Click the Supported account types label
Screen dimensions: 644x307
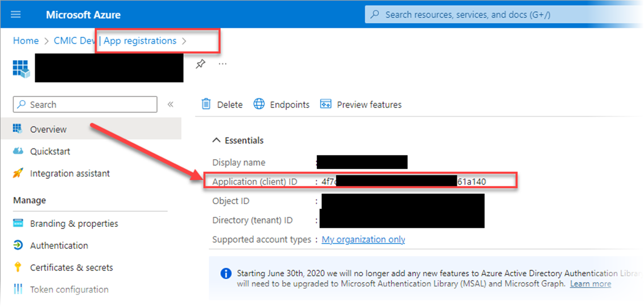[x=262, y=239]
